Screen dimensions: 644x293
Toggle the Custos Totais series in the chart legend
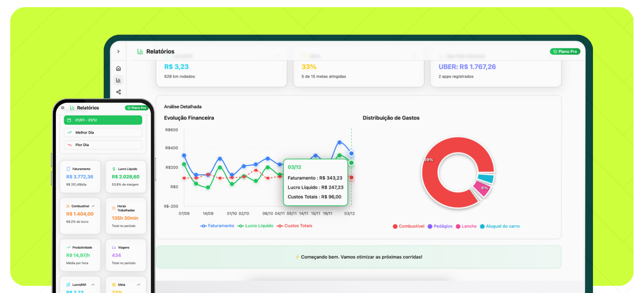coord(294,226)
